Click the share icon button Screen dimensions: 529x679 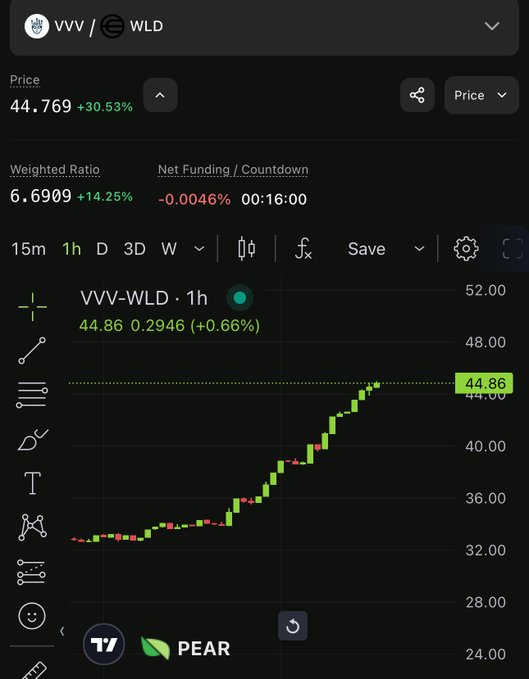click(x=417, y=95)
